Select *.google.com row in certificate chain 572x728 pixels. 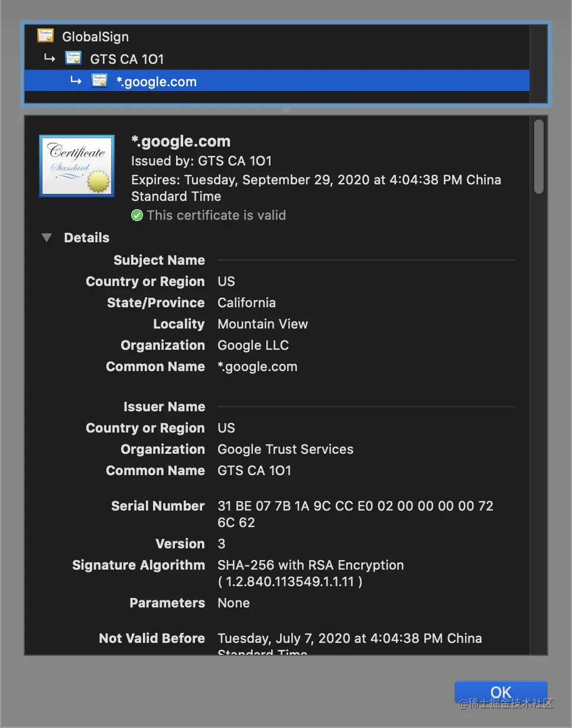pos(277,81)
